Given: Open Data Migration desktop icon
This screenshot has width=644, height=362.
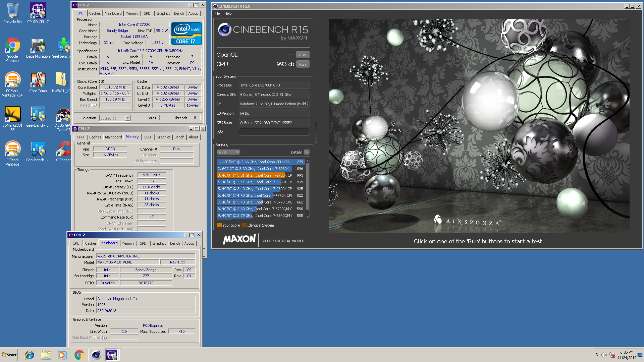Looking at the screenshot, I should click(x=38, y=48).
